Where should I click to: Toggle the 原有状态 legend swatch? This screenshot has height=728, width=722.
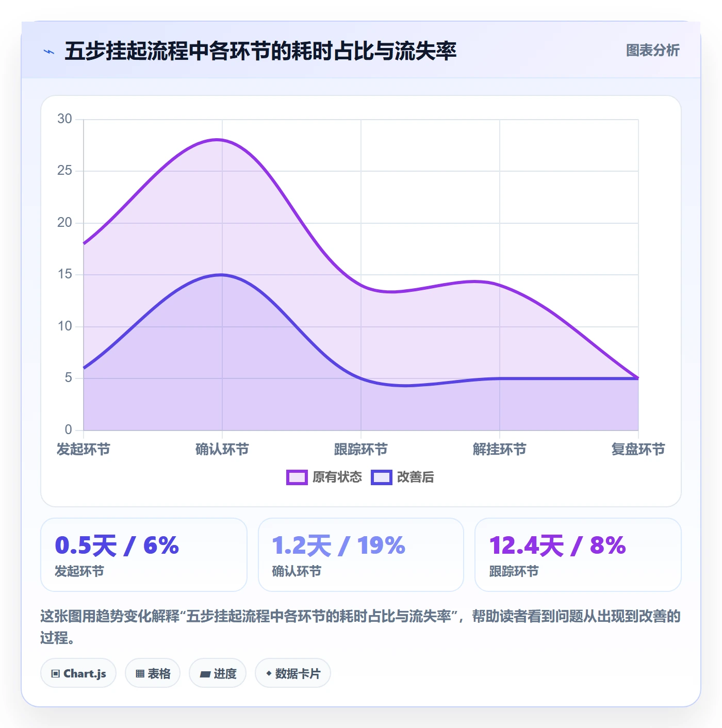click(297, 477)
